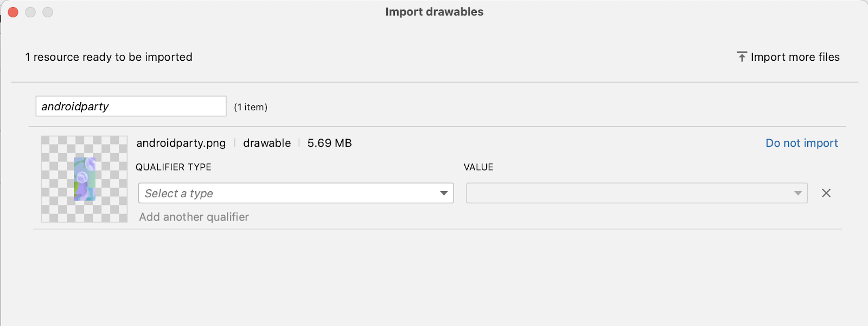Expand the empty Value dropdown
This screenshot has width=868, height=326.
click(x=629, y=193)
